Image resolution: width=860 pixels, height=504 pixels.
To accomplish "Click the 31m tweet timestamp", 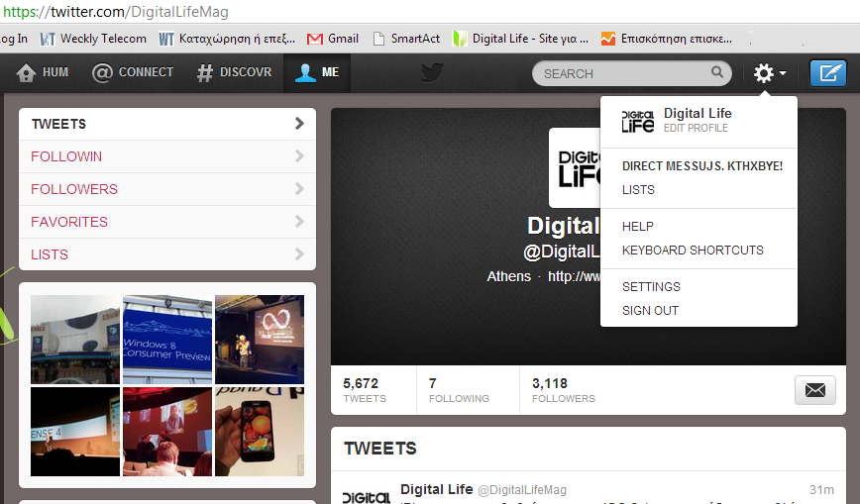I will (x=821, y=490).
